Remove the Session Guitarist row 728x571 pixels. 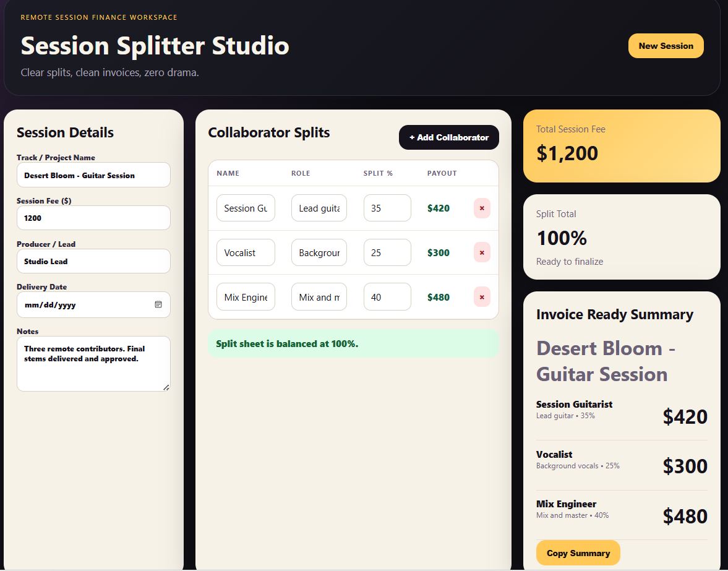coord(482,208)
